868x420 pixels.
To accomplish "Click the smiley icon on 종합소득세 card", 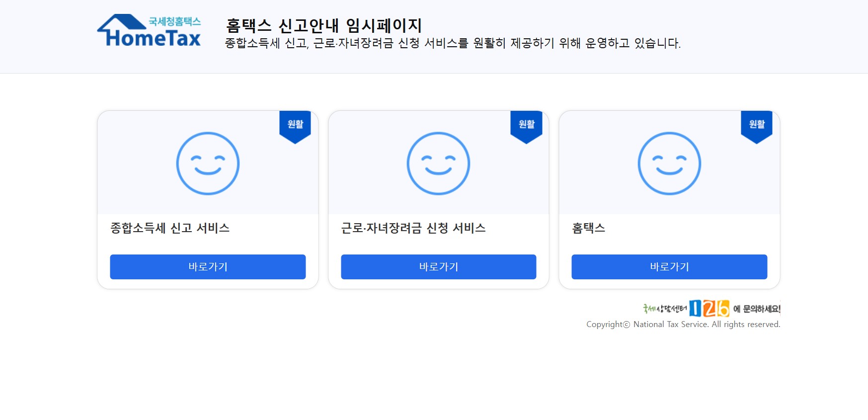I will [207, 163].
